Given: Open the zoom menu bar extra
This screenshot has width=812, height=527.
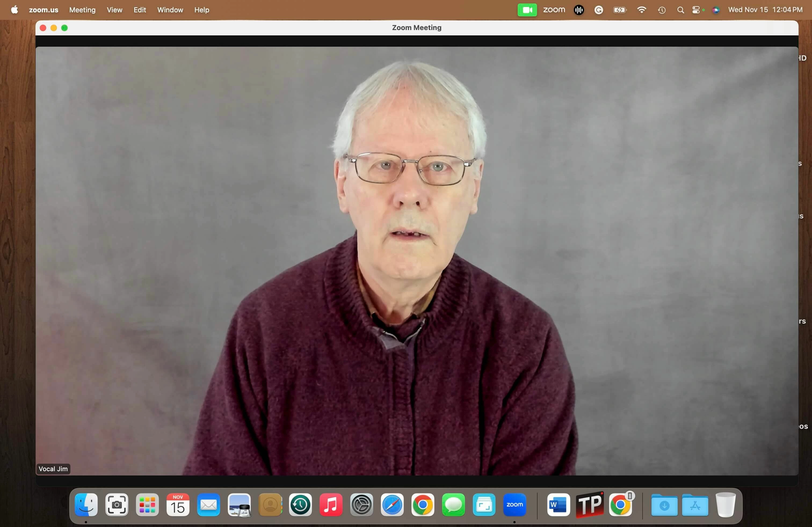Looking at the screenshot, I should (554, 10).
